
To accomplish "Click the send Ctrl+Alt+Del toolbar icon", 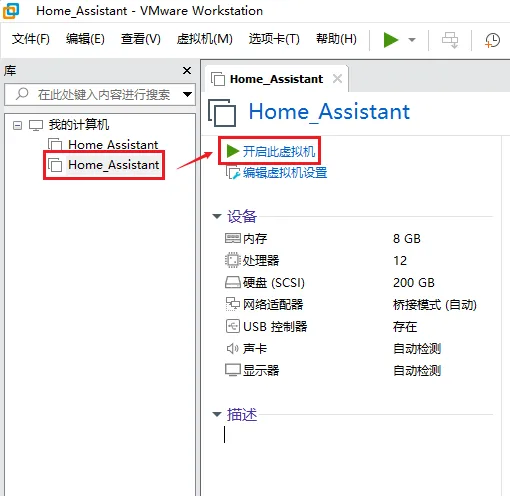I will (450, 40).
